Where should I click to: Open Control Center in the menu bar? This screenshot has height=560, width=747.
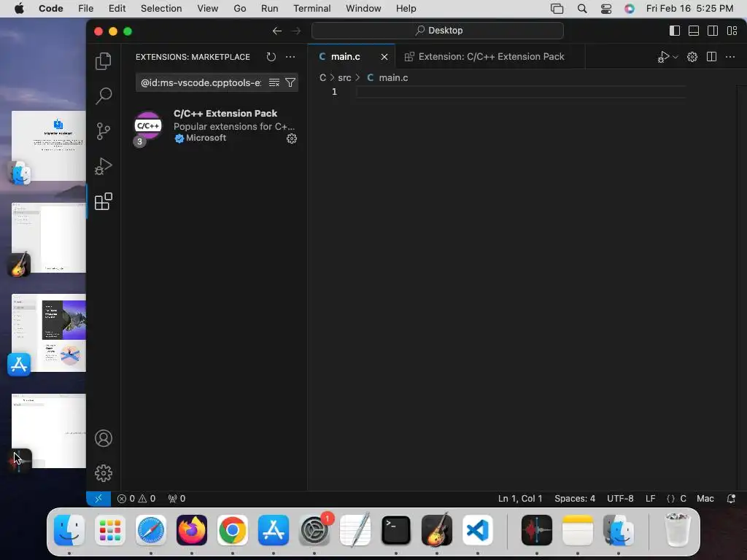tap(606, 9)
